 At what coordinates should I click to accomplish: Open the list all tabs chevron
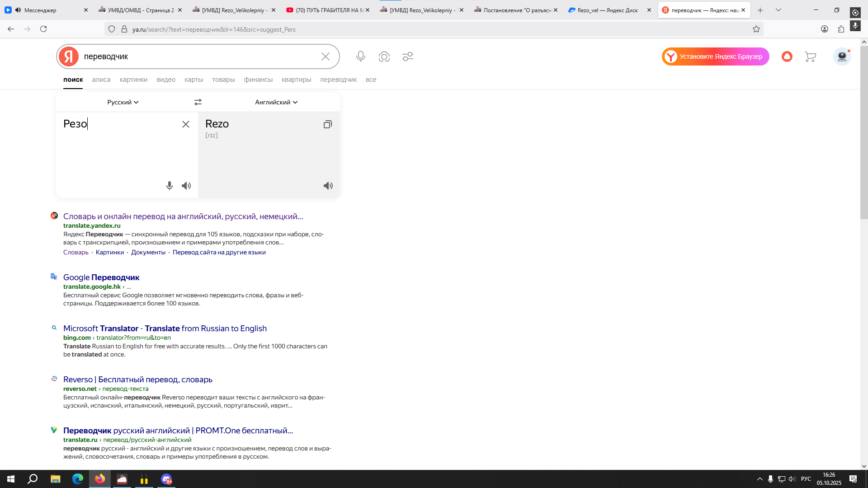(x=778, y=10)
